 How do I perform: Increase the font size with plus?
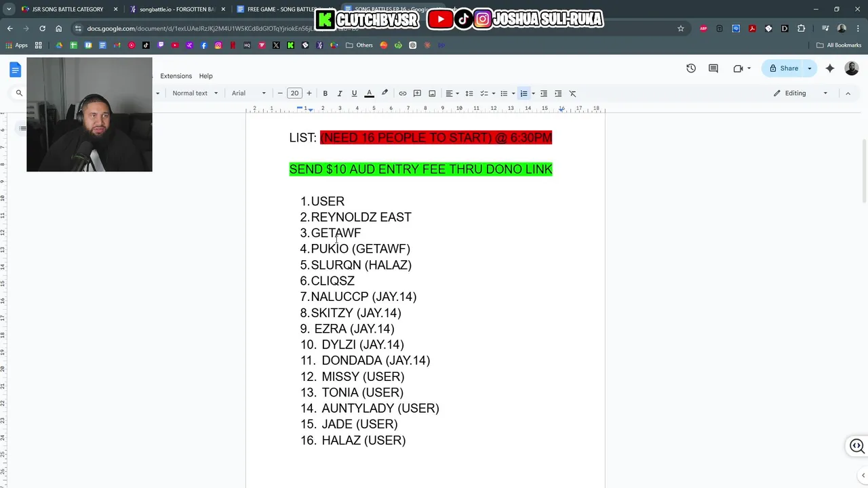click(309, 94)
